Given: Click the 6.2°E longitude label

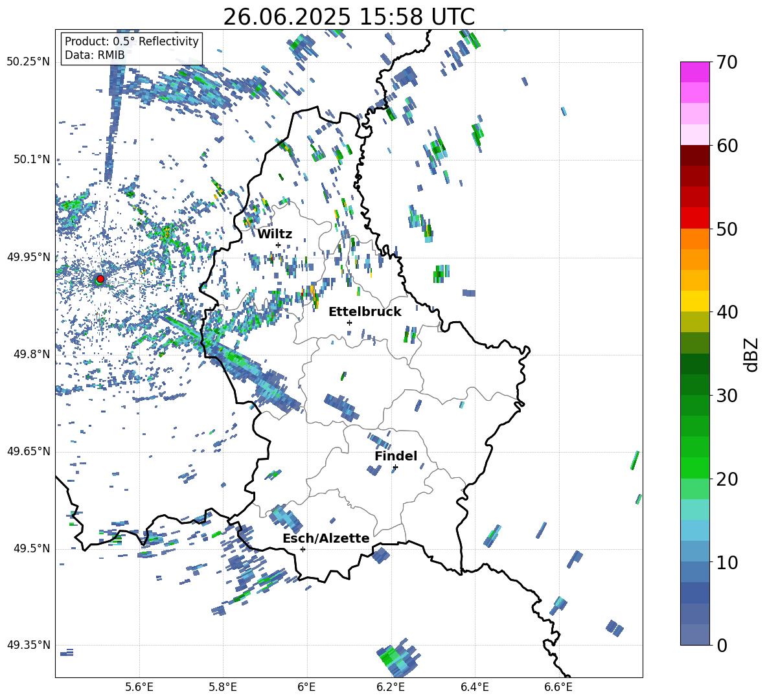Looking at the screenshot, I should (391, 687).
